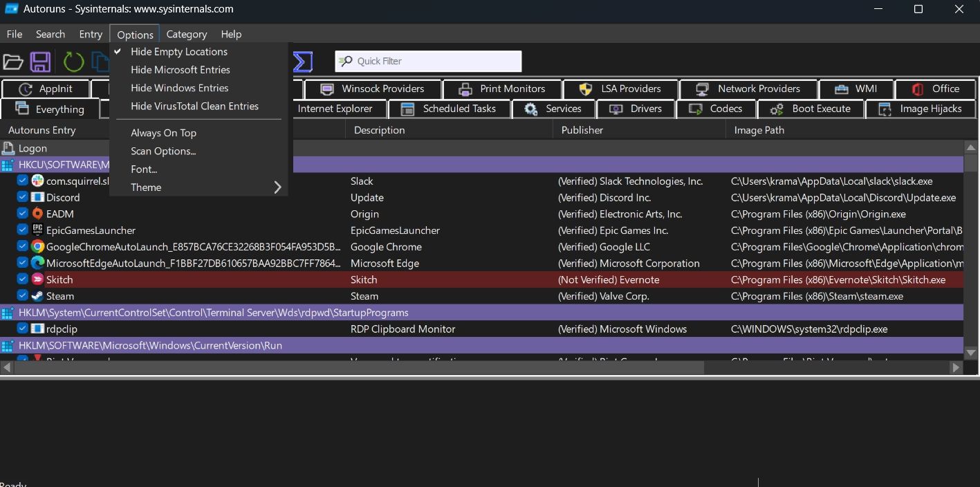The width and height of the screenshot is (980, 487).
Task: Open the Font menu entry
Action: tap(198, 169)
